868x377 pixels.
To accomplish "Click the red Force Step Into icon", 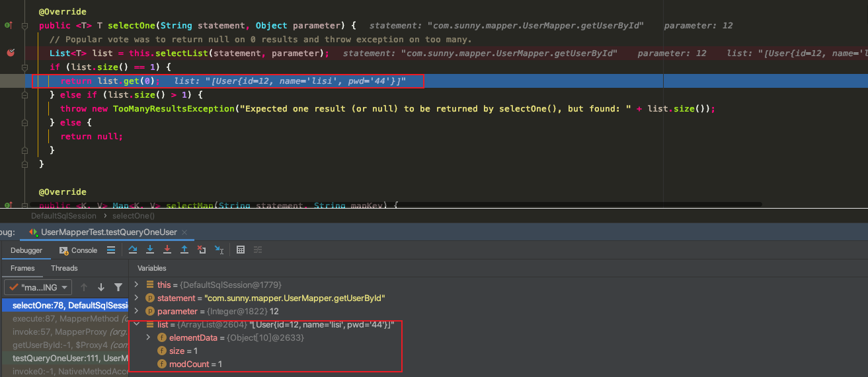I will [167, 250].
